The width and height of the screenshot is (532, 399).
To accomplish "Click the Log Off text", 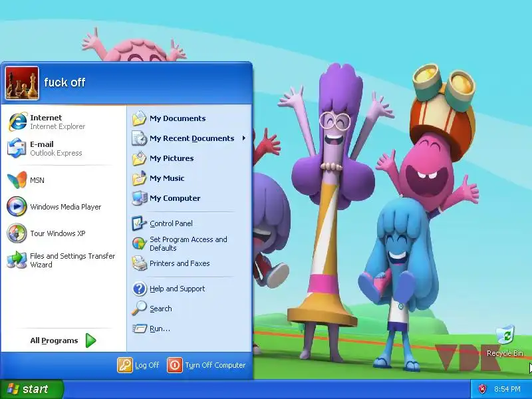I will (x=147, y=365).
